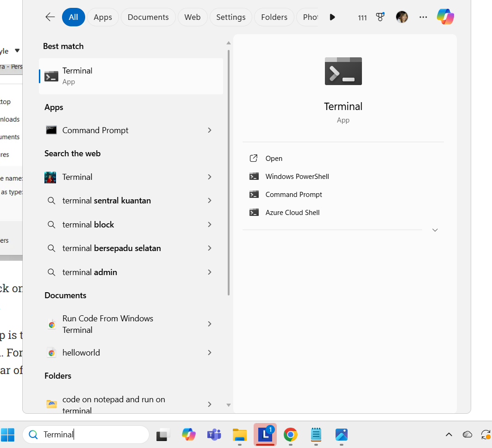
Task: Expand the terminal block chevron
Action: (210, 225)
